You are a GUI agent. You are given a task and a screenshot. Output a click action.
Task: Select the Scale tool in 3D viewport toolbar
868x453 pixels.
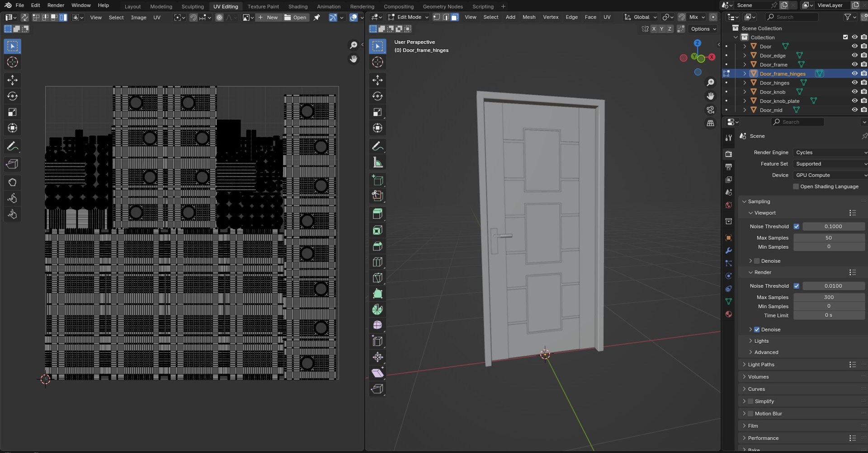pos(377,112)
